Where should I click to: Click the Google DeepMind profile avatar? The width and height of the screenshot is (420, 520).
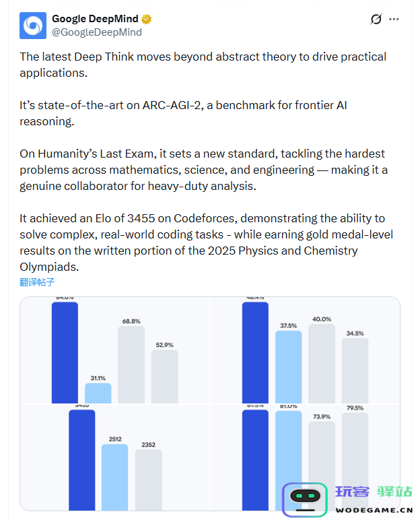point(33,26)
